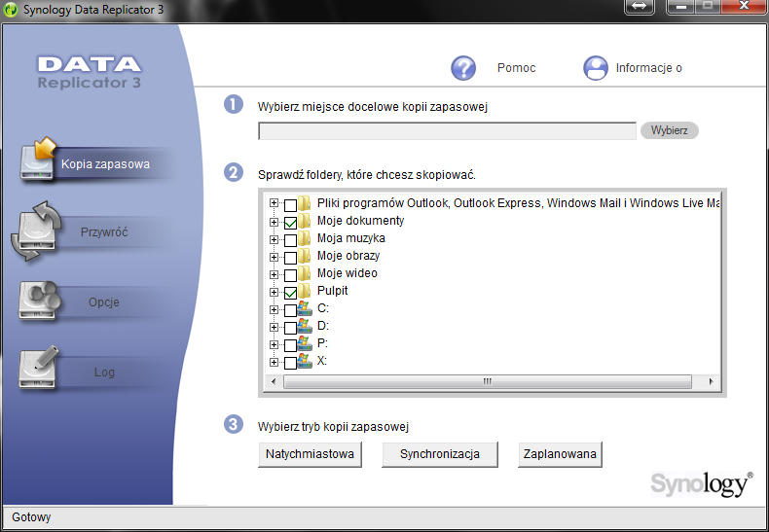Expand the C: drive tree node

tap(274, 309)
